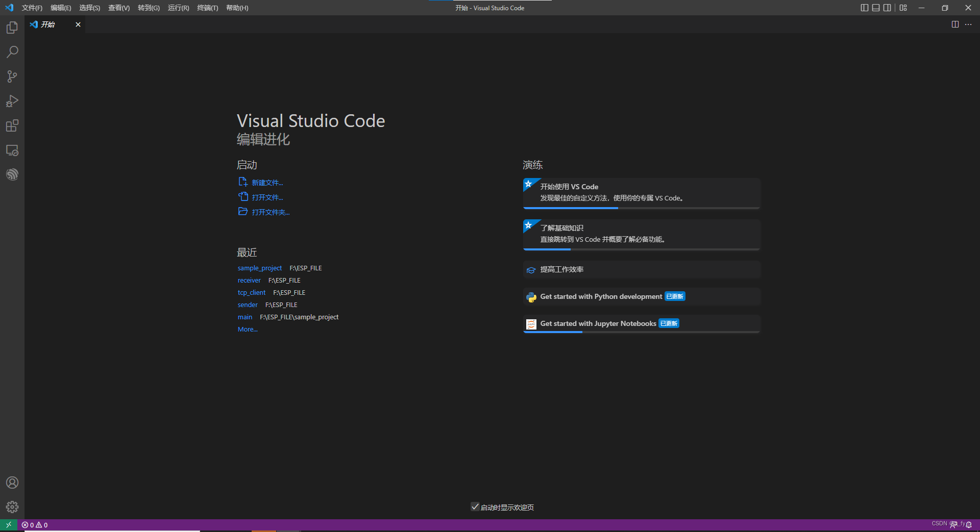Open the 运行(R) menu

[x=178, y=8]
